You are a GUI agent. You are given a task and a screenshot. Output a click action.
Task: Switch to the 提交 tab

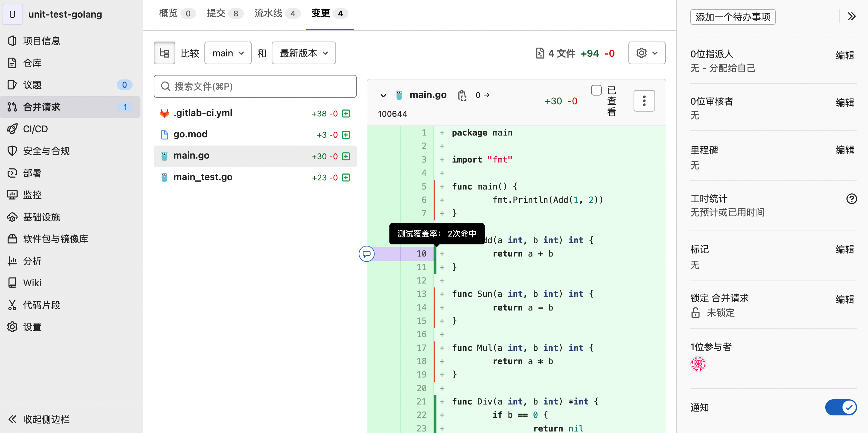click(217, 13)
